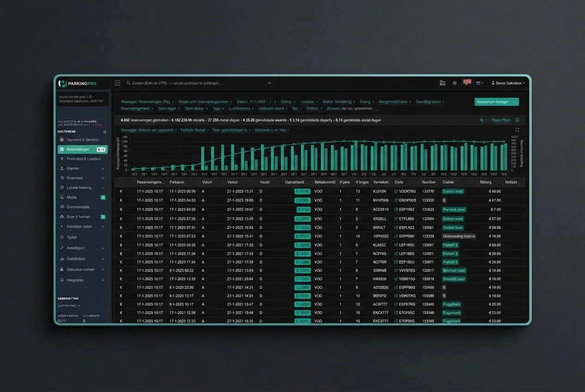Open the red notification icon in the top bar
The height and width of the screenshot is (392, 585).
(x=467, y=83)
